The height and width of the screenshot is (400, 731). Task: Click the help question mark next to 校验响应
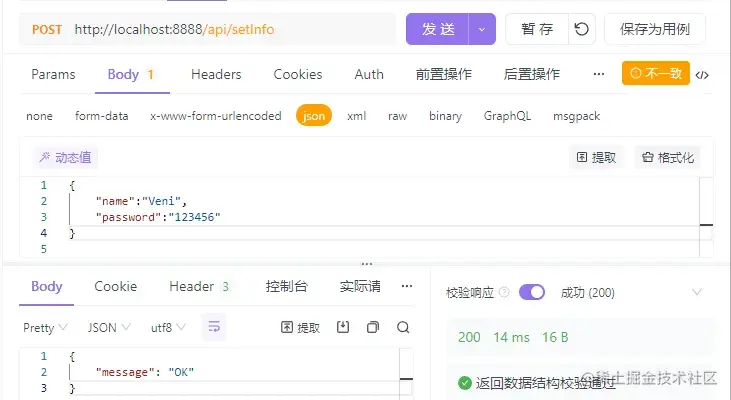[504, 292]
